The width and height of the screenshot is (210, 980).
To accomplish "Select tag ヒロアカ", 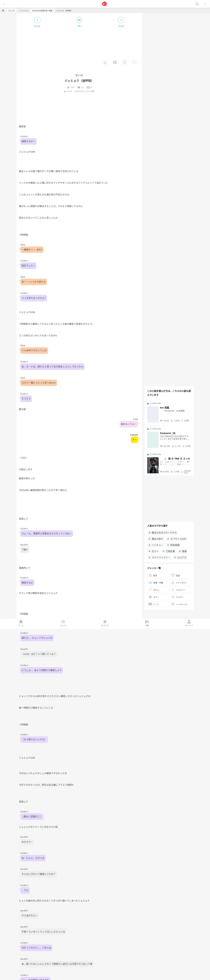I will (180, 557).
